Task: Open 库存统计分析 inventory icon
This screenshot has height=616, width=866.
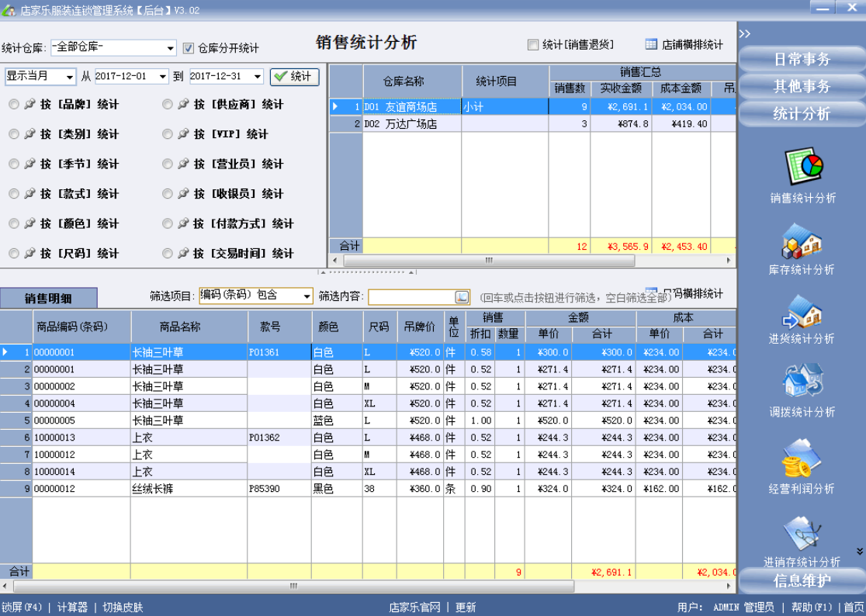Action: (x=802, y=241)
